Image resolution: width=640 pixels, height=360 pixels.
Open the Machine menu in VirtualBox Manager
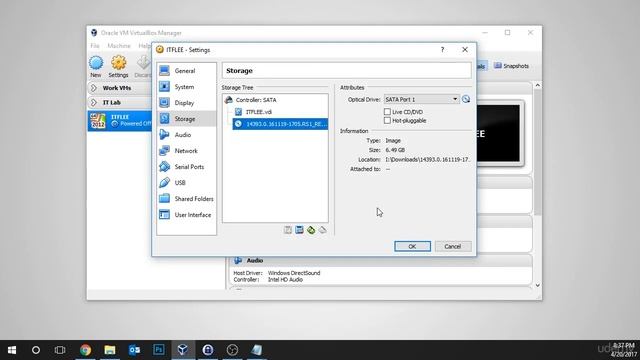(x=119, y=46)
